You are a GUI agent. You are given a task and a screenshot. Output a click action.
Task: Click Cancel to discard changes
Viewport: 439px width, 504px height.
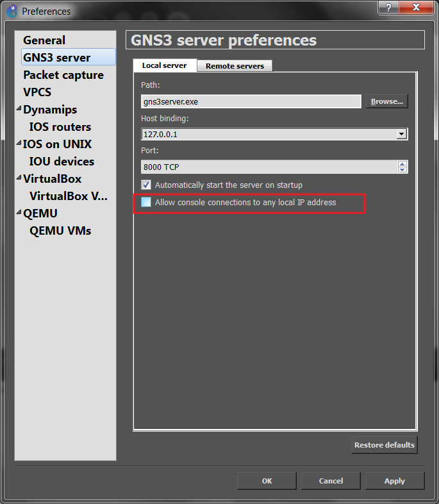[x=331, y=481]
